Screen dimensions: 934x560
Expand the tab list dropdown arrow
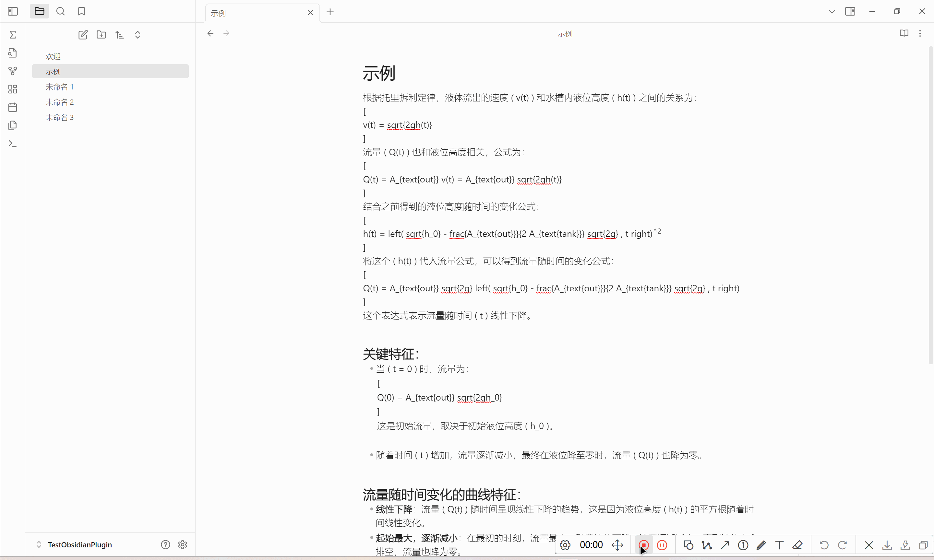(832, 12)
